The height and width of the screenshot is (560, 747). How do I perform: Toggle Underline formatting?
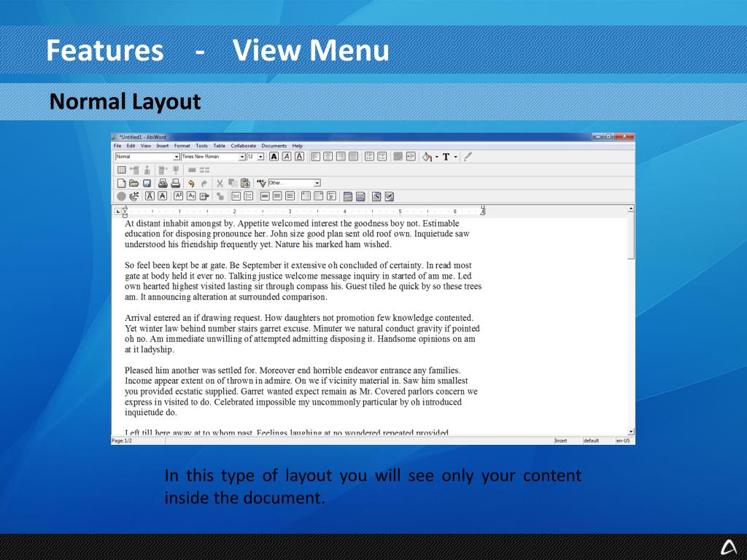point(299,157)
